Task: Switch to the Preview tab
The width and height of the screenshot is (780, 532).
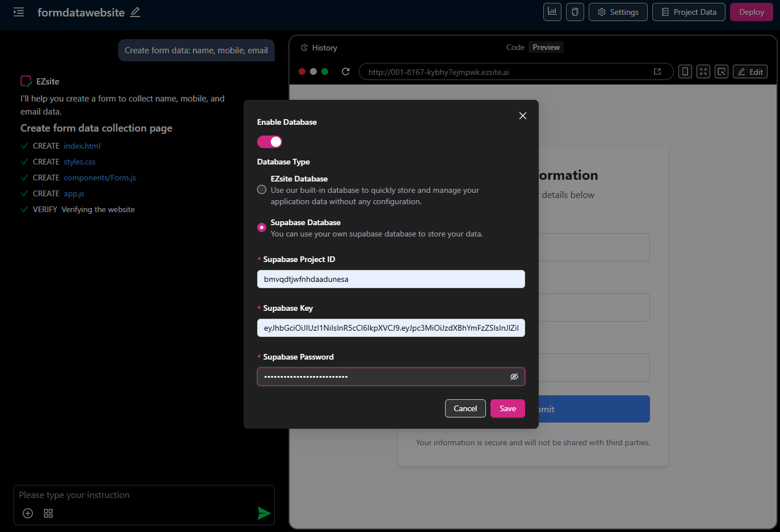Action: point(546,47)
